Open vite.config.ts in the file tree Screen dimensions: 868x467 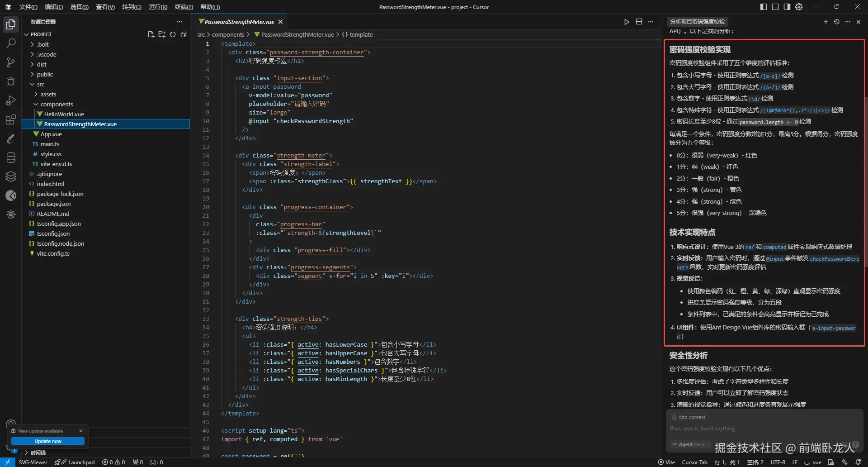(x=106, y=253)
